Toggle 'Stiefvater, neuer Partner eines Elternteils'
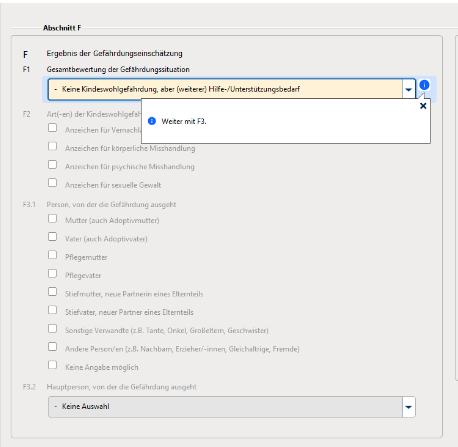458x447 pixels. coord(52,310)
